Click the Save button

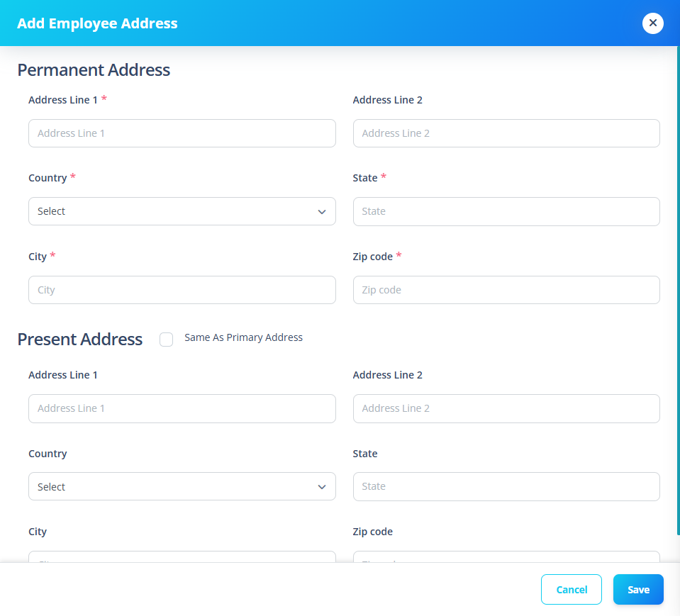click(638, 589)
